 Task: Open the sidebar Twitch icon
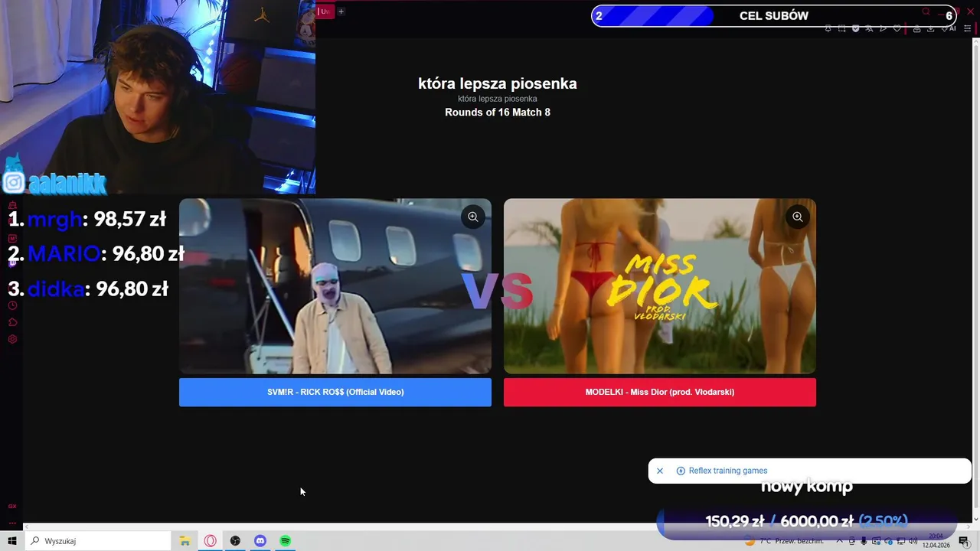[x=12, y=262]
